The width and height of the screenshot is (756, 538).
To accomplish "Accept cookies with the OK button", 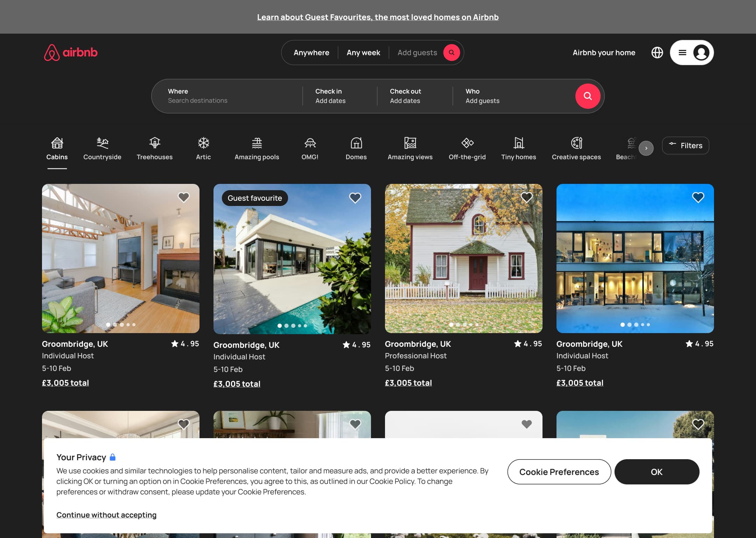I will [x=657, y=472].
